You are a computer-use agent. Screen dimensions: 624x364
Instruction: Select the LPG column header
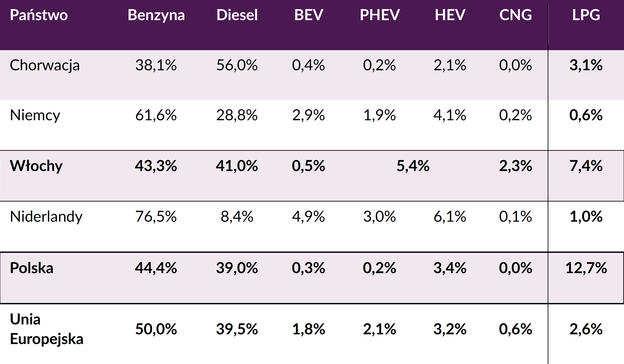point(586,15)
